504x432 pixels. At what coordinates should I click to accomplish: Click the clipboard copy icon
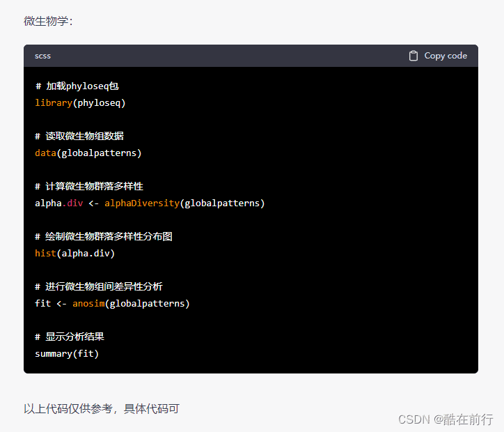coord(413,56)
